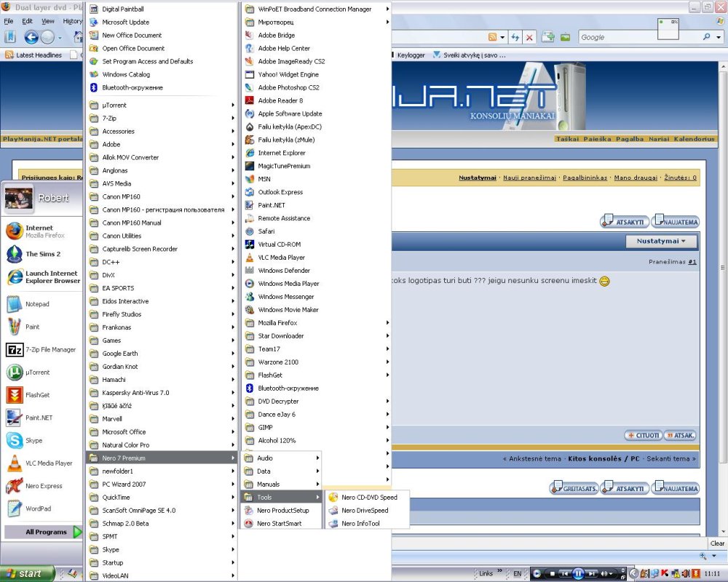Open Nauji pranešimai link
Image resolution: width=728 pixels, height=582 pixels.
point(529,178)
